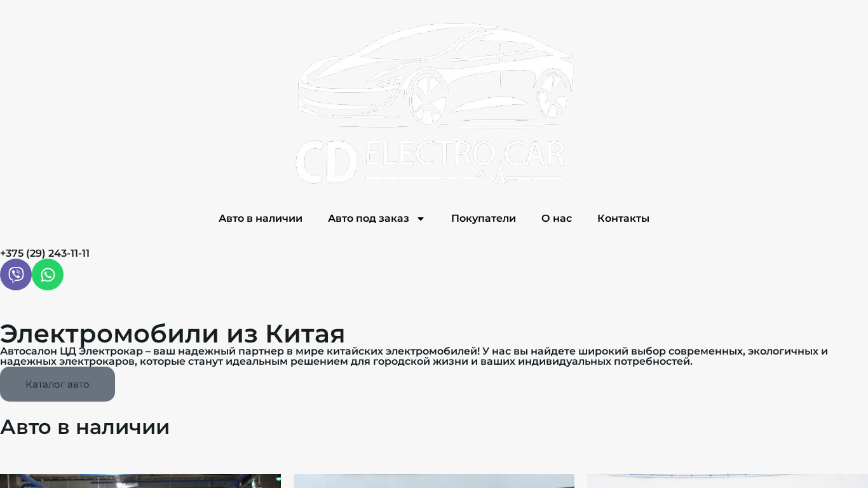Open the О нас menu item
Screen dimensions: 868x488
point(557,219)
